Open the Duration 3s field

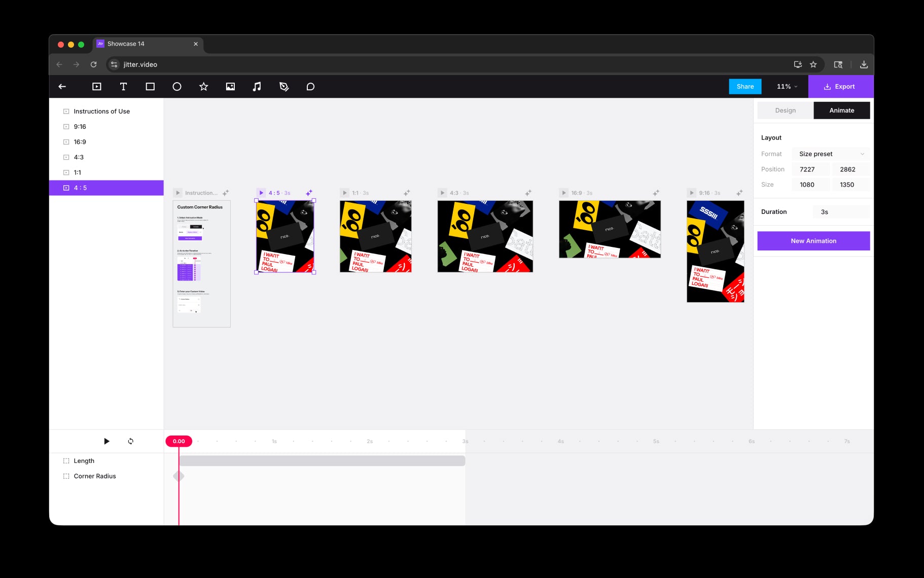click(841, 212)
